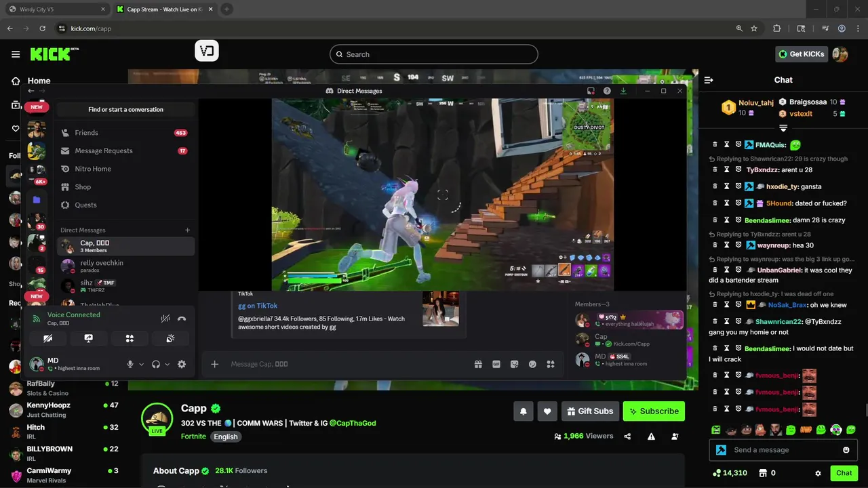Open the Discord GIF picker
The width and height of the screenshot is (868, 488).
coord(496,364)
